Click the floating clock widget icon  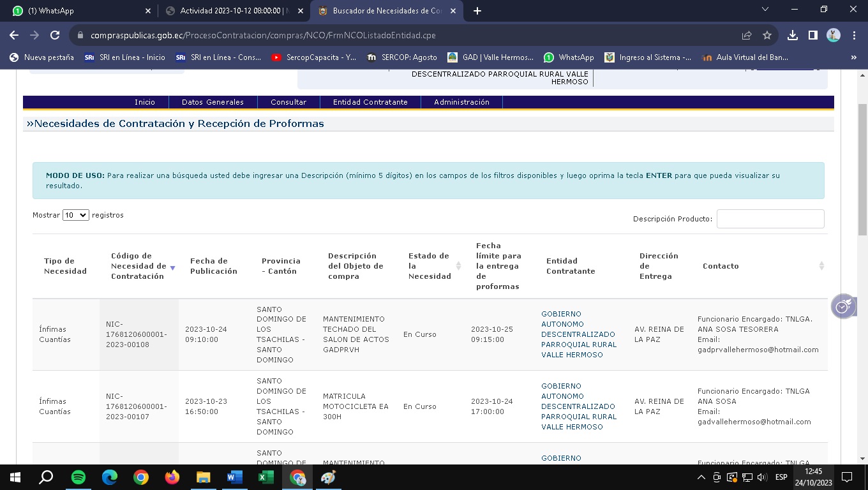tap(843, 306)
